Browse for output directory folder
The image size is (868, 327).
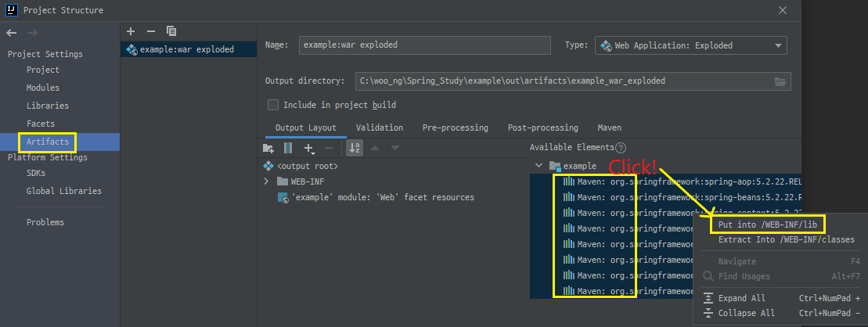click(x=780, y=81)
